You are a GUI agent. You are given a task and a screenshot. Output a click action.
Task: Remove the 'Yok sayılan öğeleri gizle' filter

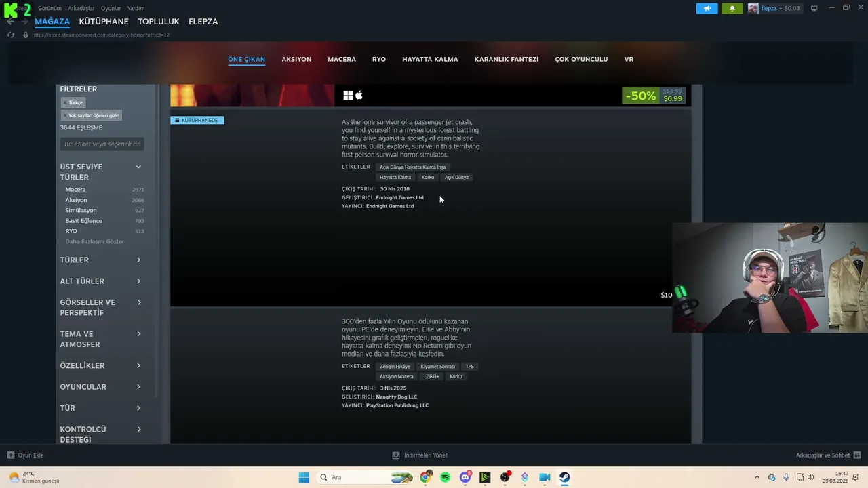pyautogui.click(x=65, y=115)
